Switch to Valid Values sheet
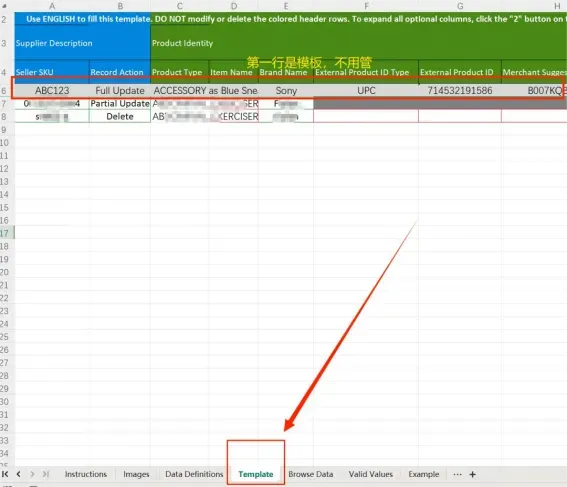This screenshot has height=487, width=567. click(371, 474)
